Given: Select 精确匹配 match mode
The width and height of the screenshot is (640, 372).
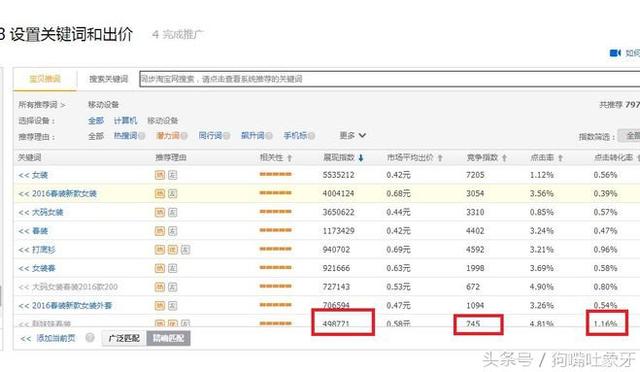Looking at the screenshot, I should [x=168, y=338].
